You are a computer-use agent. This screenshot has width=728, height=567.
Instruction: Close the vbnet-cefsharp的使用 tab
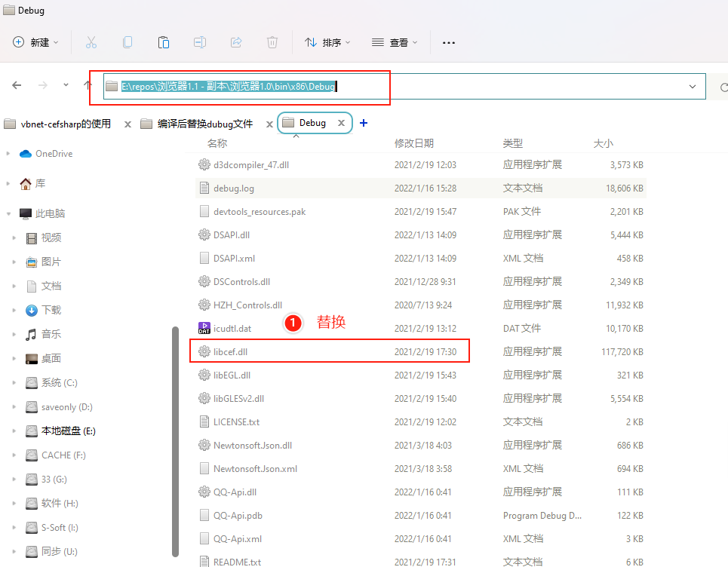(x=127, y=124)
